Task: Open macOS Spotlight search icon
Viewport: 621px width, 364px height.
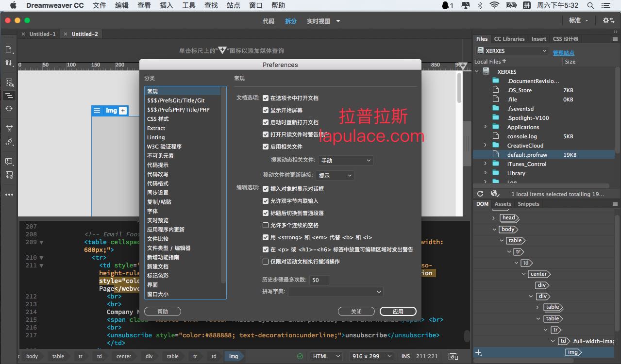Action: [590, 5]
